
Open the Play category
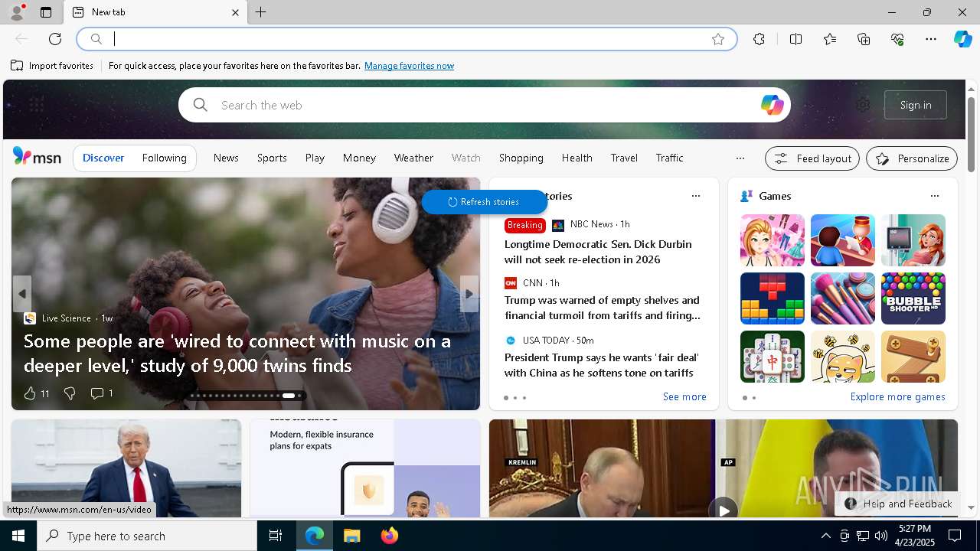click(315, 158)
